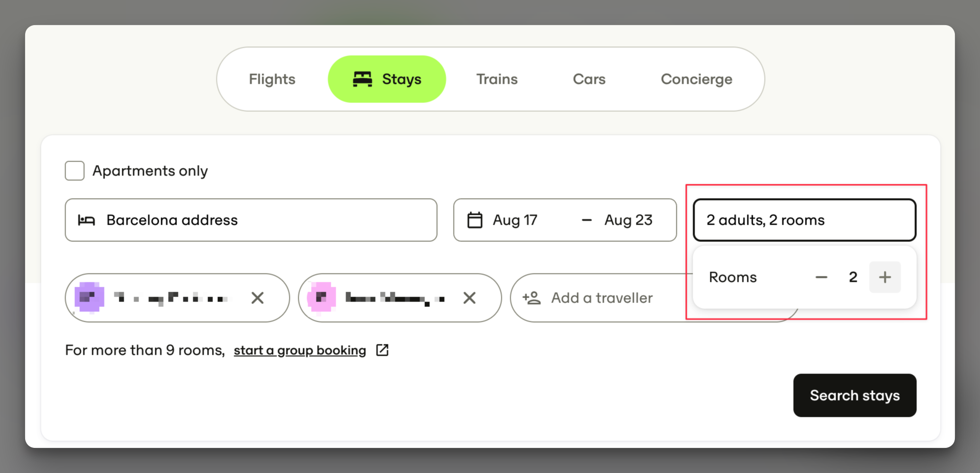
Task: Select the Aug 17 check-in date
Action: pyautogui.click(x=515, y=220)
